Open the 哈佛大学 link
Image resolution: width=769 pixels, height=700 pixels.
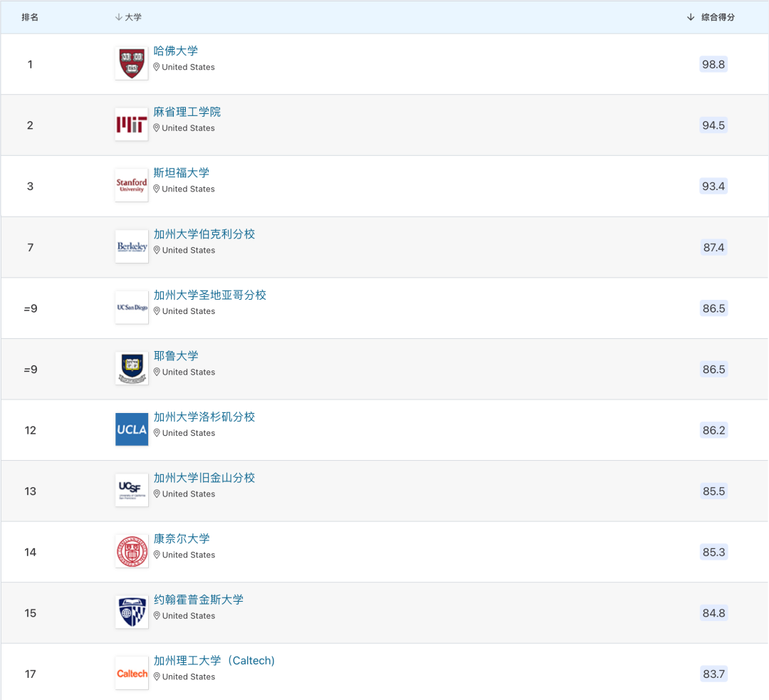(x=176, y=51)
